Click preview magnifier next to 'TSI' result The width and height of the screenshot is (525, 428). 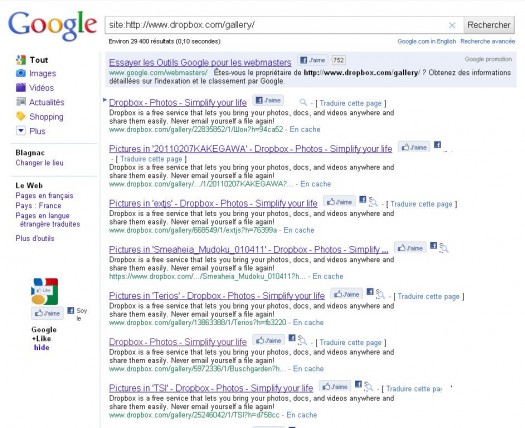(x=369, y=386)
